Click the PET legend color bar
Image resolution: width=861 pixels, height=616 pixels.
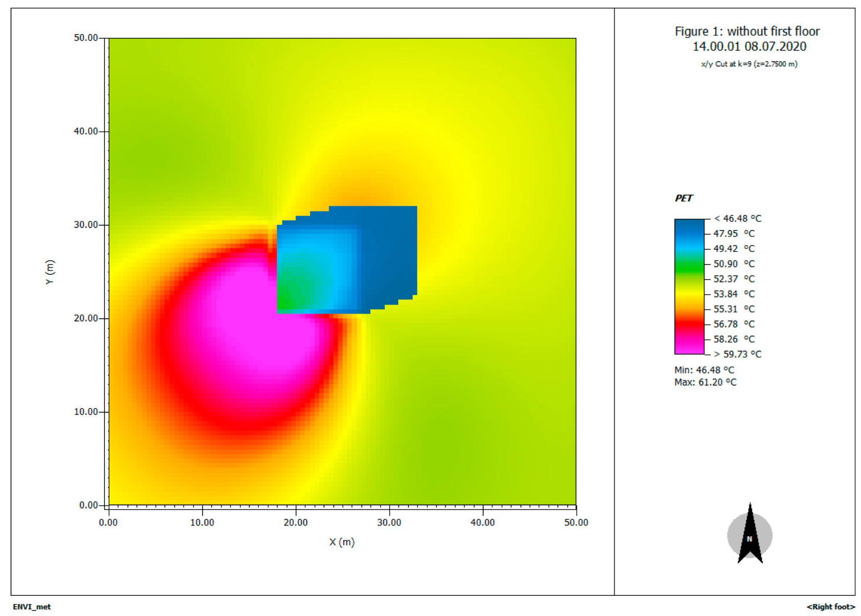(x=689, y=286)
